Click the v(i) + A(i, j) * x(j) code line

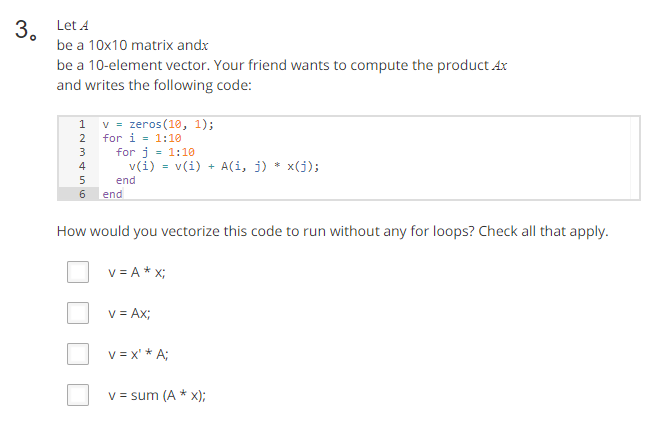[224, 167]
